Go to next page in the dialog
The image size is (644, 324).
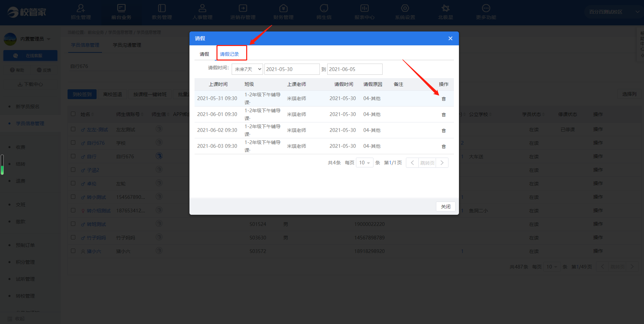pyautogui.click(x=442, y=163)
